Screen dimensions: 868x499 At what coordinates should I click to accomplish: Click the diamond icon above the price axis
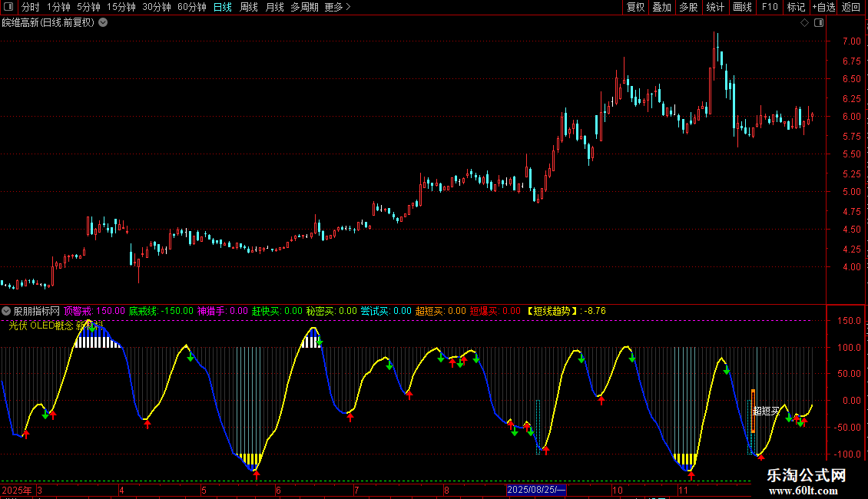click(x=804, y=22)
